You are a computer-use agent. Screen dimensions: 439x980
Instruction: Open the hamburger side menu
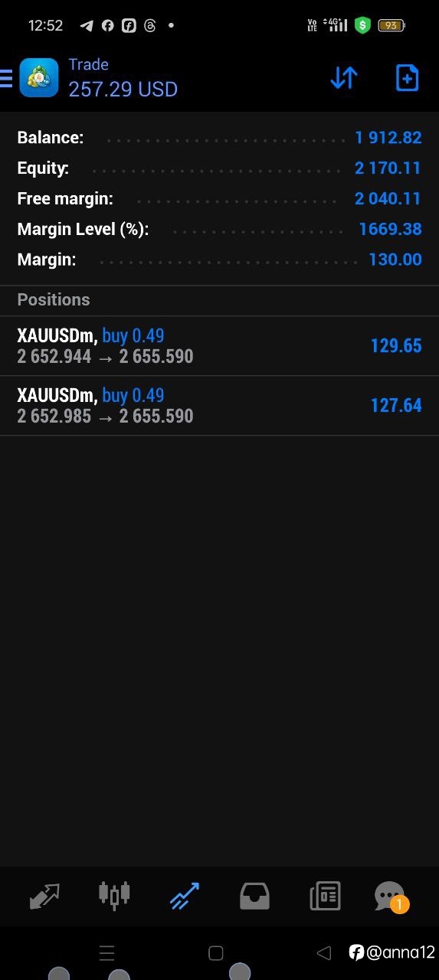point(6,77)
